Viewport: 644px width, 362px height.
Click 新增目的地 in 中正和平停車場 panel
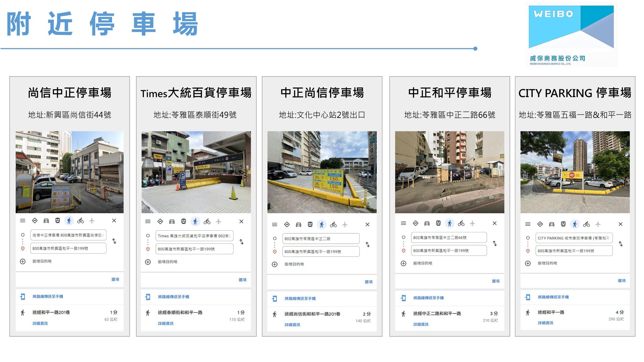coord(422,263)
